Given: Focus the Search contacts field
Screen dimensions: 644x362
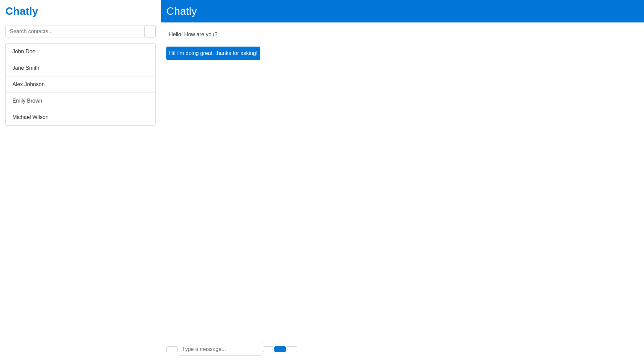Looking at the screenshot, I should point(74,32).
